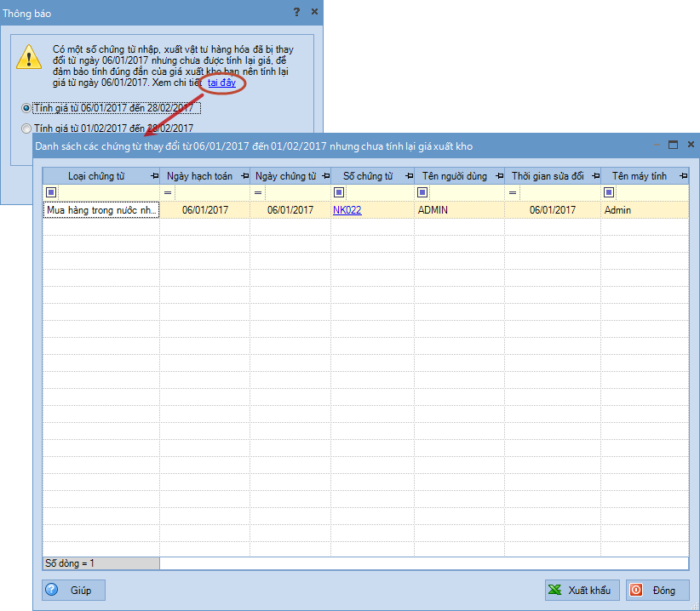Click filter field under Thời gian sửa đổi
The height and width of the screenshot is (611, 700).
point(559,192)
